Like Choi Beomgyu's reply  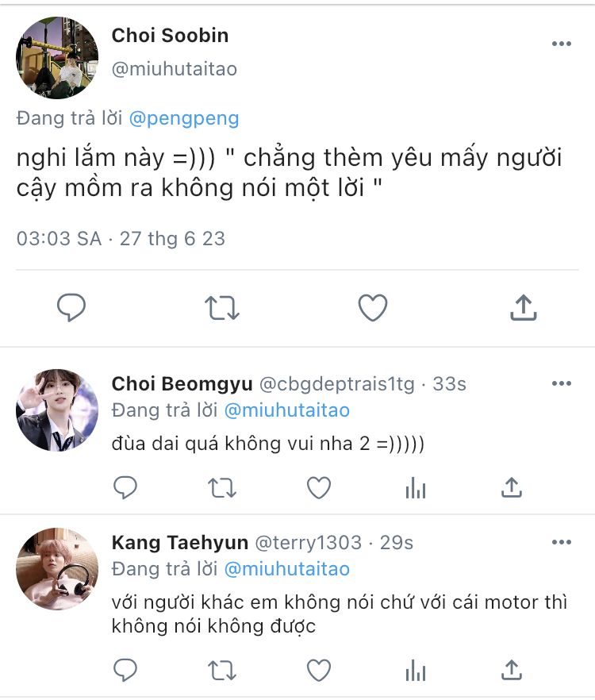tap(319, 488)
